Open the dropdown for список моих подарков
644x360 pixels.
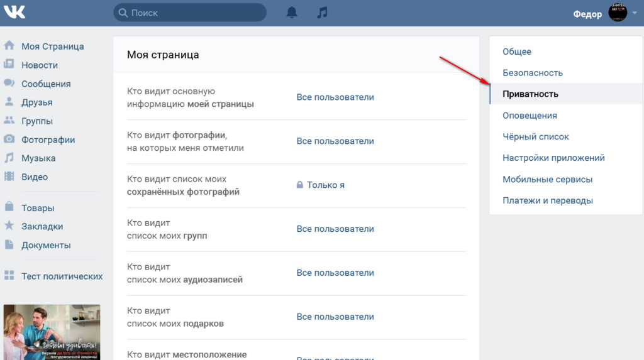[335, 317]
